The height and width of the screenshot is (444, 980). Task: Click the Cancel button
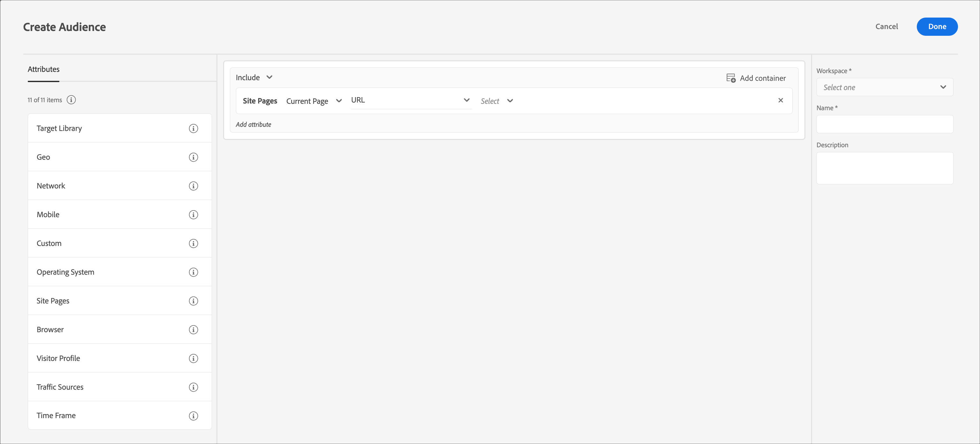pyautogui.click(x=886, y=27)
